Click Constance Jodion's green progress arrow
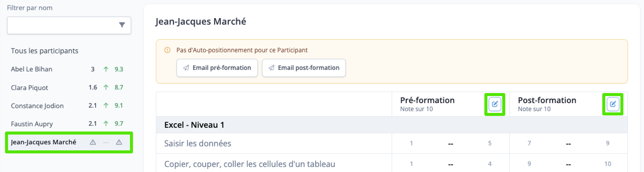644x172 pixels. pos(106,105)
